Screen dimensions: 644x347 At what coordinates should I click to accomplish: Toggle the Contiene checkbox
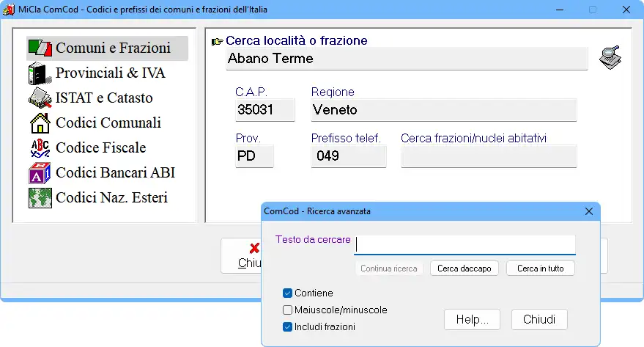point(287,293)
